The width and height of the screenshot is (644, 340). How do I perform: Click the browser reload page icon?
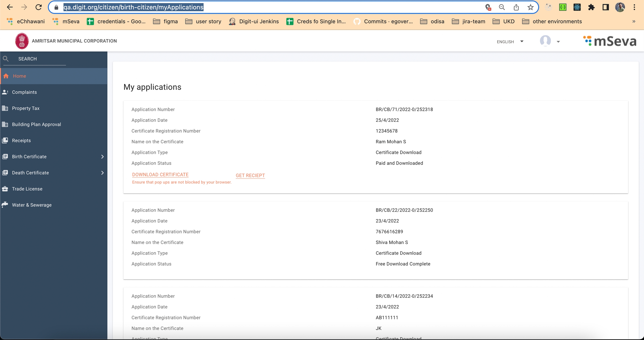click(39, 7)
